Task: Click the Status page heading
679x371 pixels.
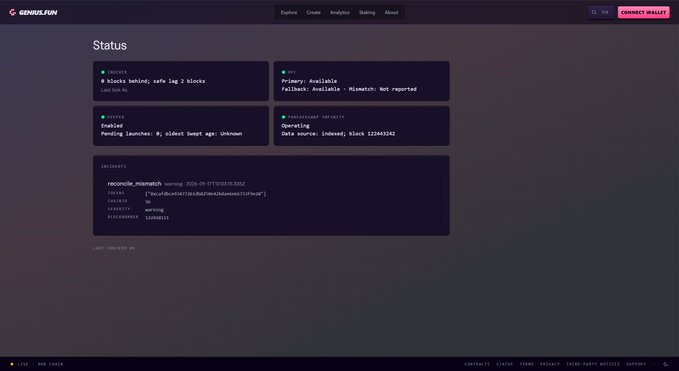Action: [x=110, y=45]
